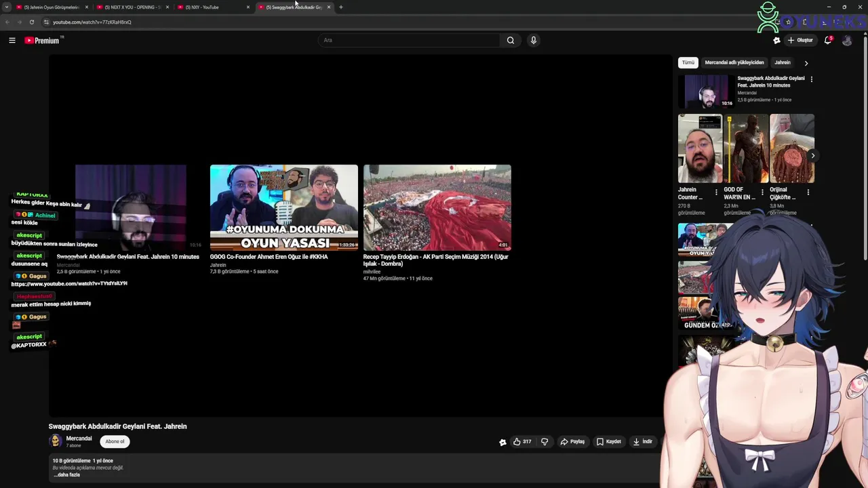868x488 pixels.
Task: Show more filter chips with right chevron
Action: pyautogui.click(x=806, y=63)
